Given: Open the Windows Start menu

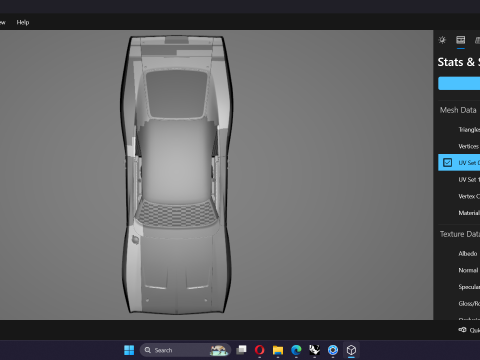Looking at the screenshot, I should [x=129, y=350].
